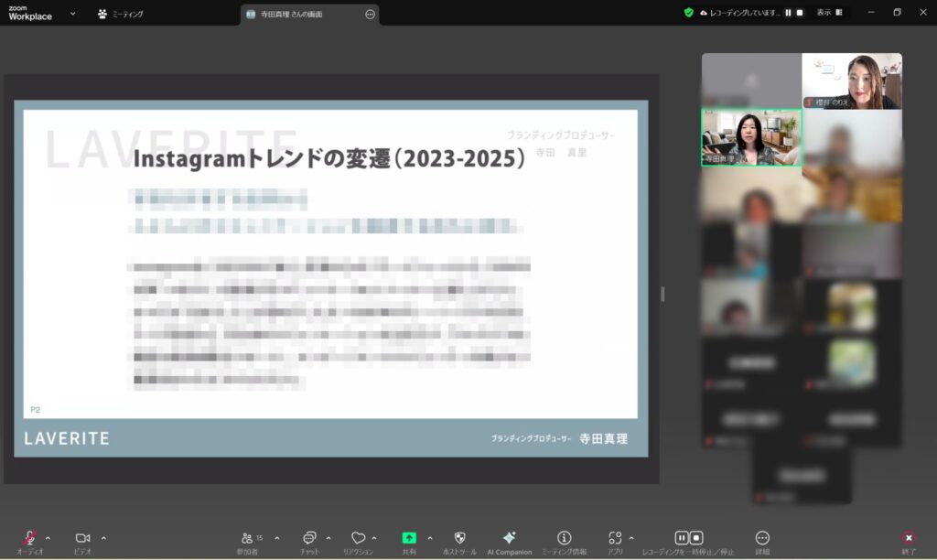
Task: Unmute the audio microphone button
Action: point(30,538)
